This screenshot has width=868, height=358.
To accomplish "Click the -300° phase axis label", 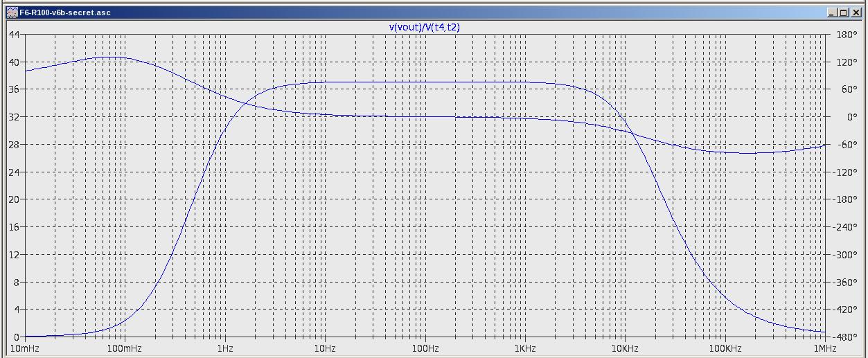I will point(845,255).
